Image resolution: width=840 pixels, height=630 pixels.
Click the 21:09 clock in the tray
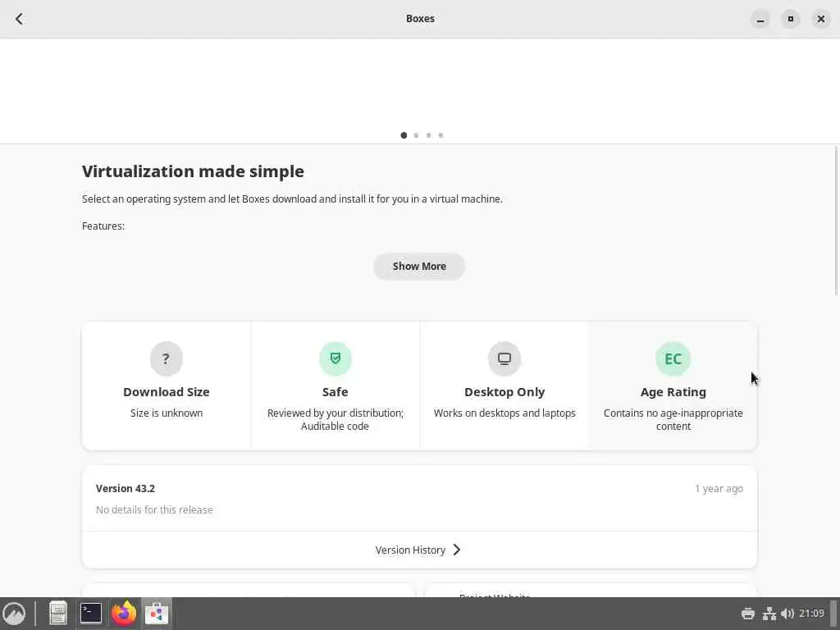tap(811, 614)
